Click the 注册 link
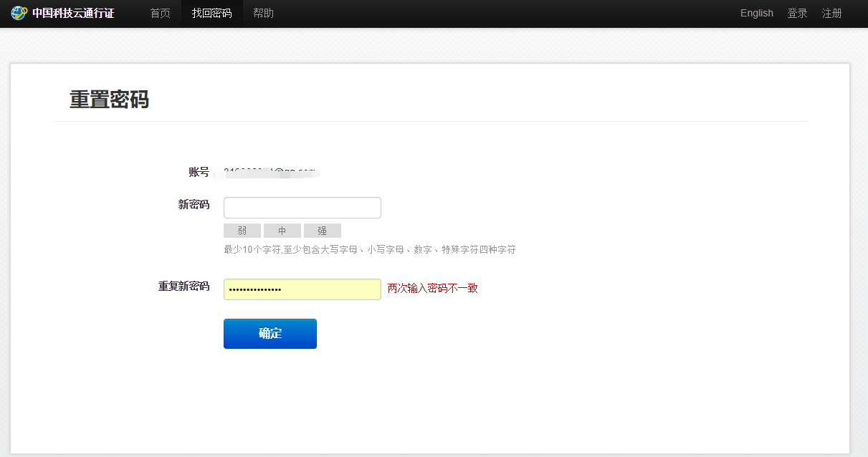 coord(831,14)
